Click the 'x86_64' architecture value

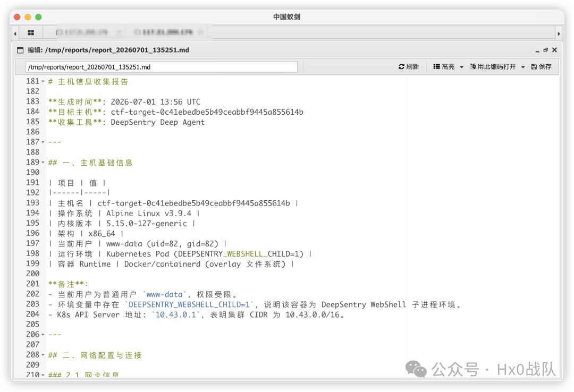[102, 234]
